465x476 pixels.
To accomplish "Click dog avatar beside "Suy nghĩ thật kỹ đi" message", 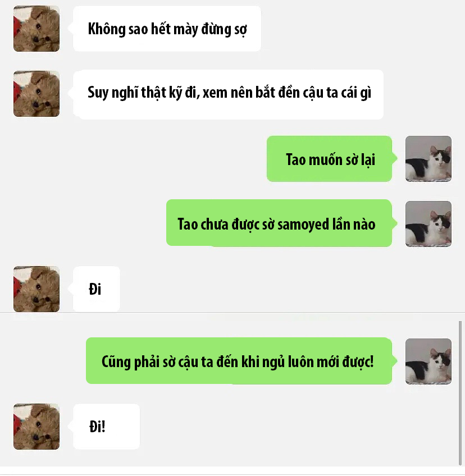I will click(37, 94).
